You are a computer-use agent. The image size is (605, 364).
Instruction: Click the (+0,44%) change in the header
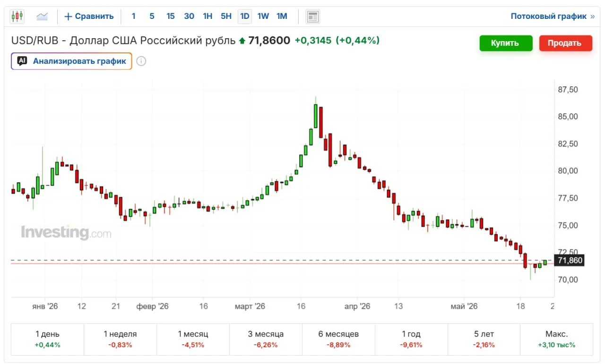[358, 41]
